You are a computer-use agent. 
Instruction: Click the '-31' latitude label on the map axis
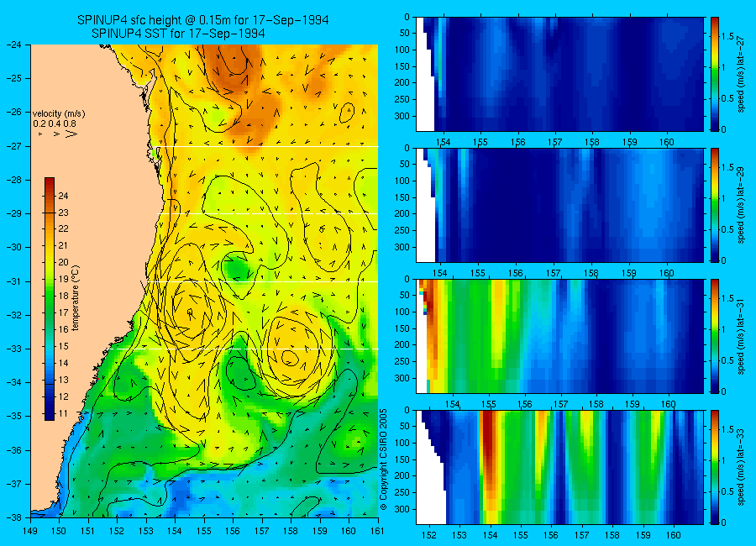pyautogui.click(x=14, y=281)
